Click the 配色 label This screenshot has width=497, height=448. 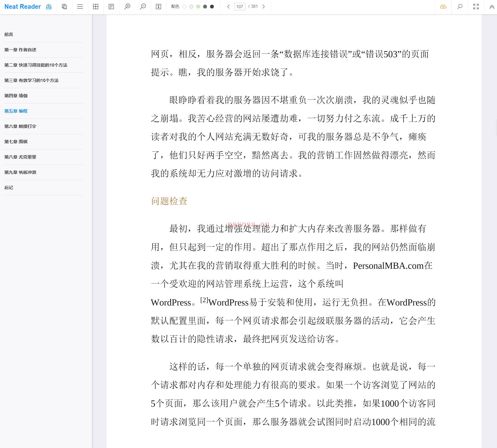tap(175, 7)
